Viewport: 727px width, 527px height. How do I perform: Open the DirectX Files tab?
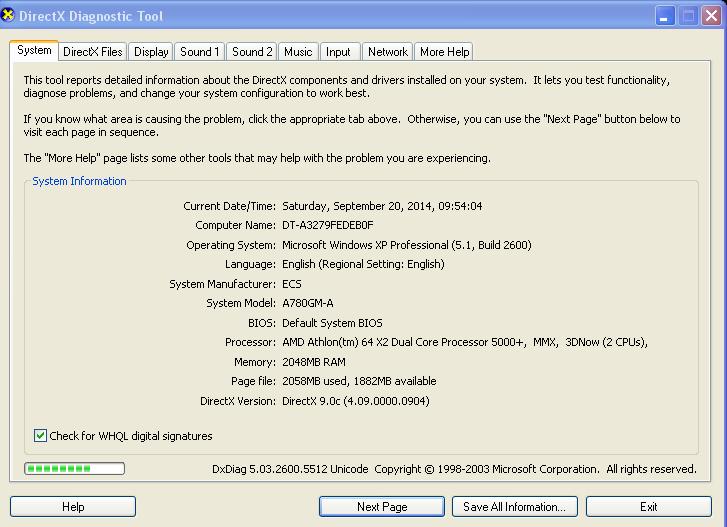point(93,52)
